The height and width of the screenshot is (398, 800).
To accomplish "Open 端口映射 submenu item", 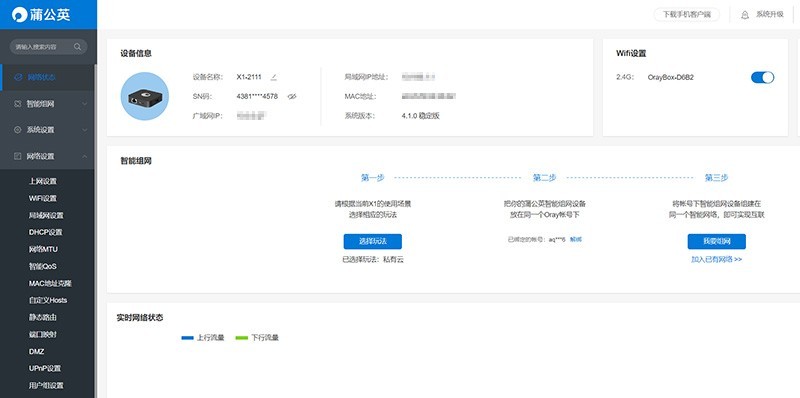I will (43, 334).
